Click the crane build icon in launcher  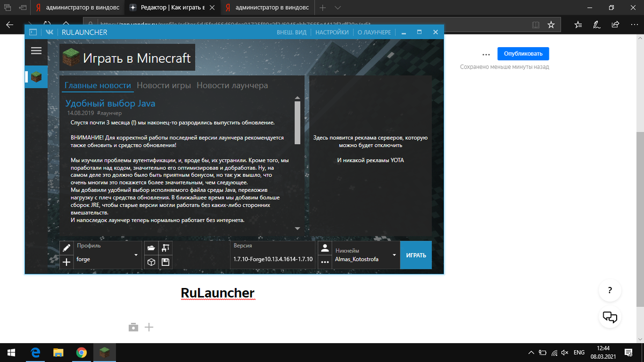[x=166, y=248]
